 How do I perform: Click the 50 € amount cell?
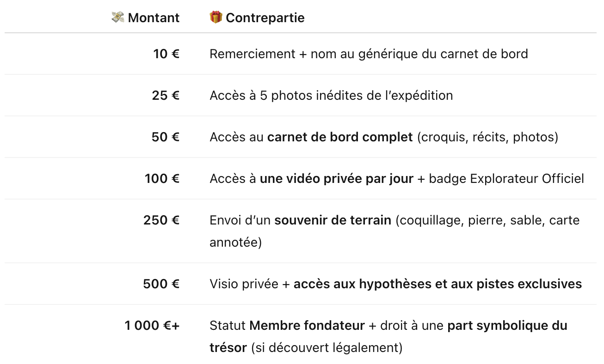coord(166,137)
